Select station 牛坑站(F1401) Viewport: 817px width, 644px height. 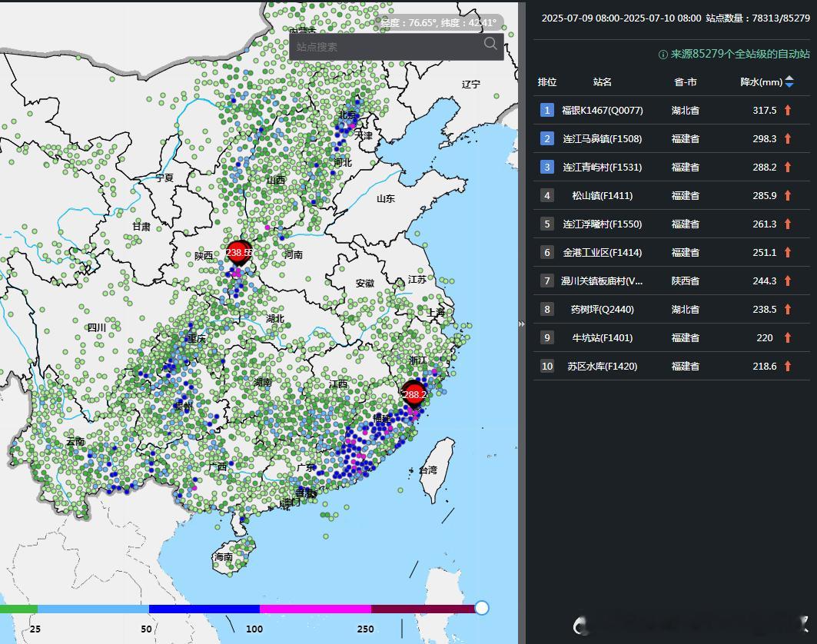click(x=603, y=338)
